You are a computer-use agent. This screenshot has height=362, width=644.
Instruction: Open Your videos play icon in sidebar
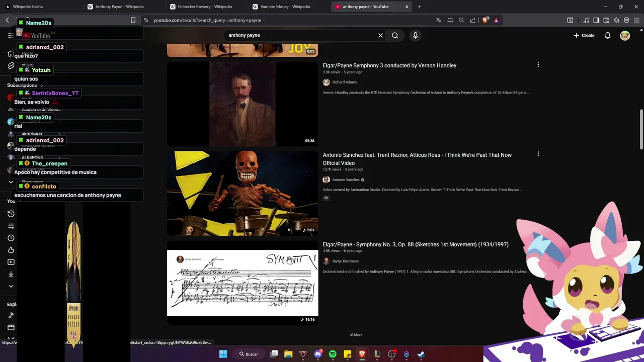11,262
